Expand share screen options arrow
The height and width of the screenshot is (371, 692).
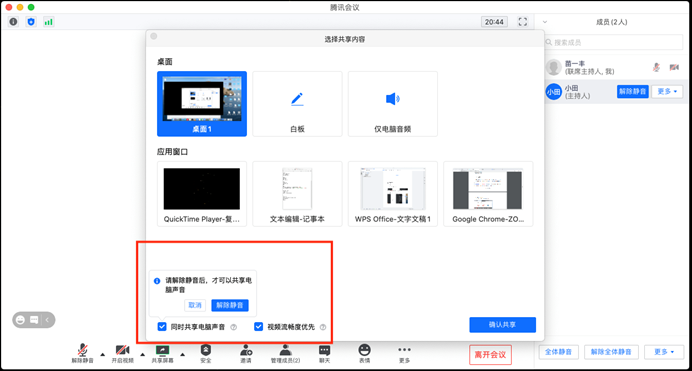(x=182, y=354)
